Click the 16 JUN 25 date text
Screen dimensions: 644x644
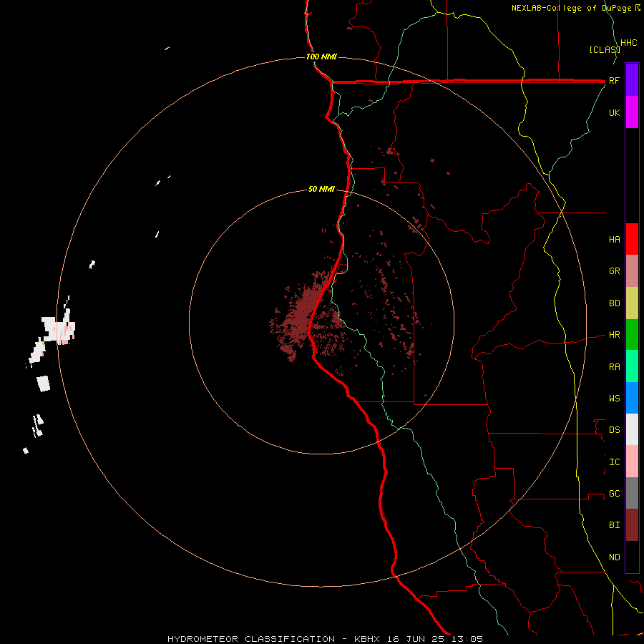[416, 639]
